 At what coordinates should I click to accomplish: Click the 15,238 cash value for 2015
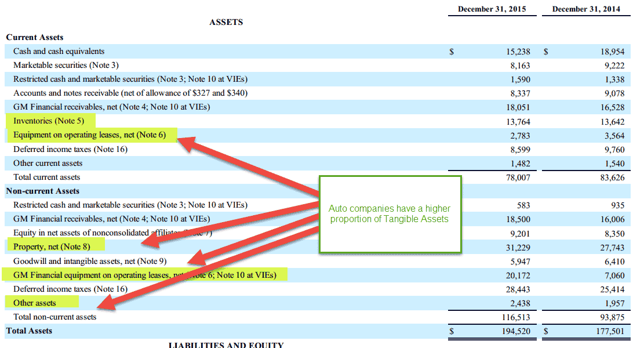518,52
